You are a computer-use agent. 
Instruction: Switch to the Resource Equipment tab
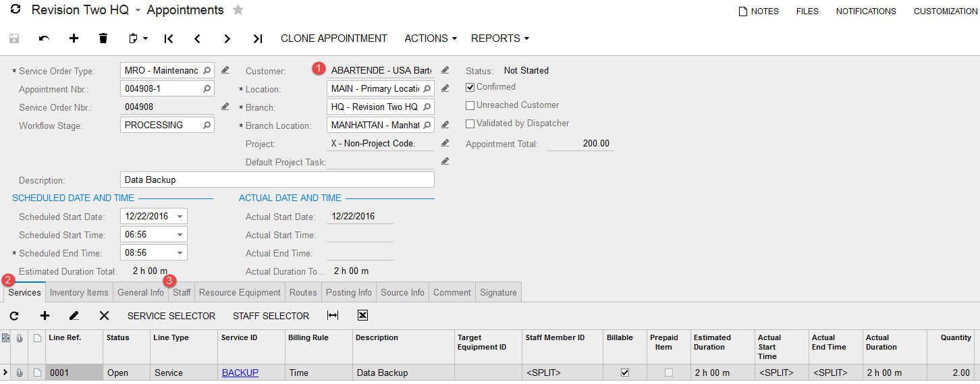[x=240, y=292]
